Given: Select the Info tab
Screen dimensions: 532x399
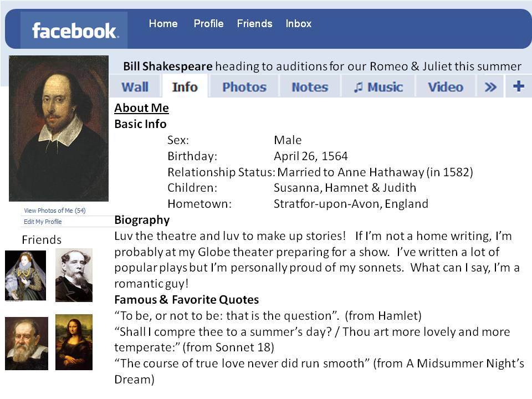Looking at the screenshot, I should click(185, 87).
